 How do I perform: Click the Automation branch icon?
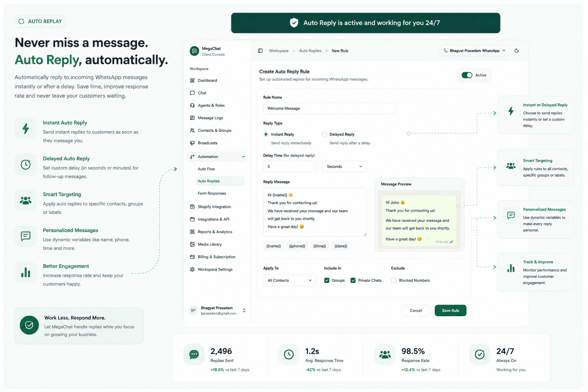(192, 157)
